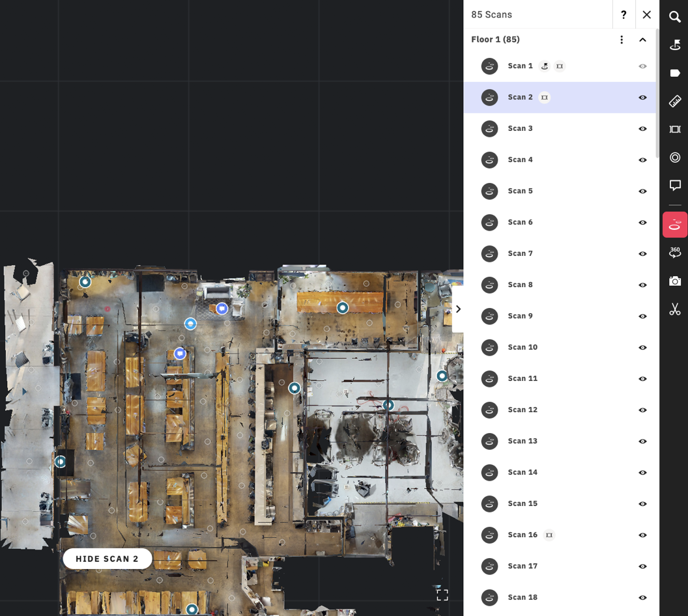Toggle the eye icon for Scan 12
This screenshot has height=616, width=688.
coord(642,410)
